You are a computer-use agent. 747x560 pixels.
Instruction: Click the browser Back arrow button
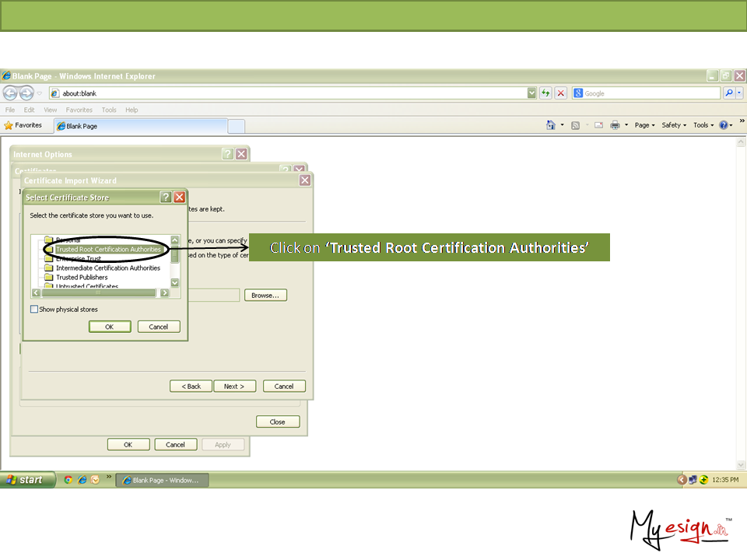[10, 93]
